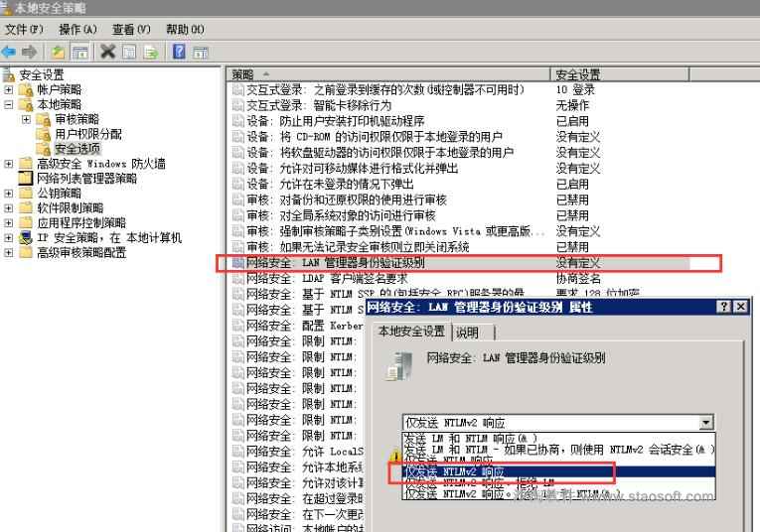Image resolution: width=760 pixels, height=532 pixels.
Task: Click the Up one level folder icon
Action: 59,52
